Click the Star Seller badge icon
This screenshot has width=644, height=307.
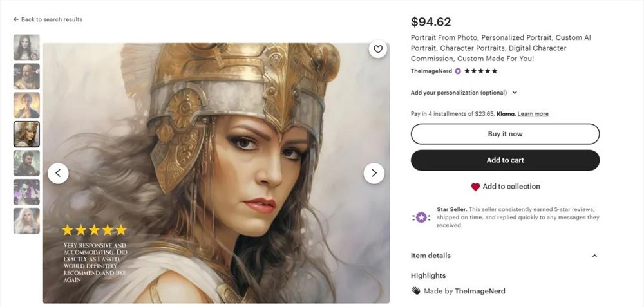(x=421, y=218)
